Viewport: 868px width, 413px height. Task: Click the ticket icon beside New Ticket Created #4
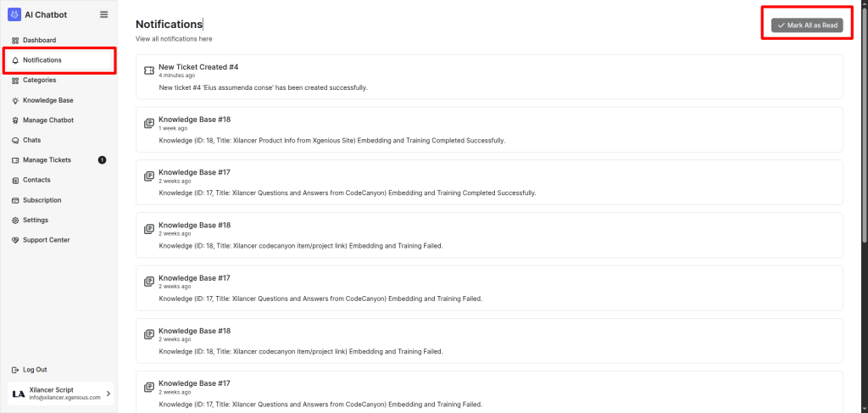click(x=149, y=70)
